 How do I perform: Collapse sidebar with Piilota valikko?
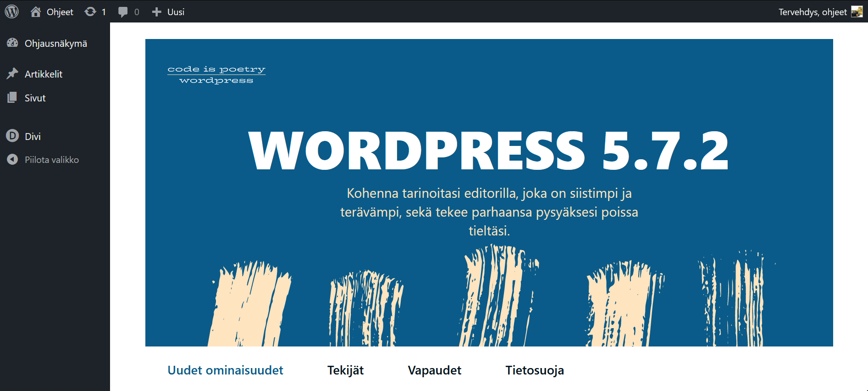52,160
